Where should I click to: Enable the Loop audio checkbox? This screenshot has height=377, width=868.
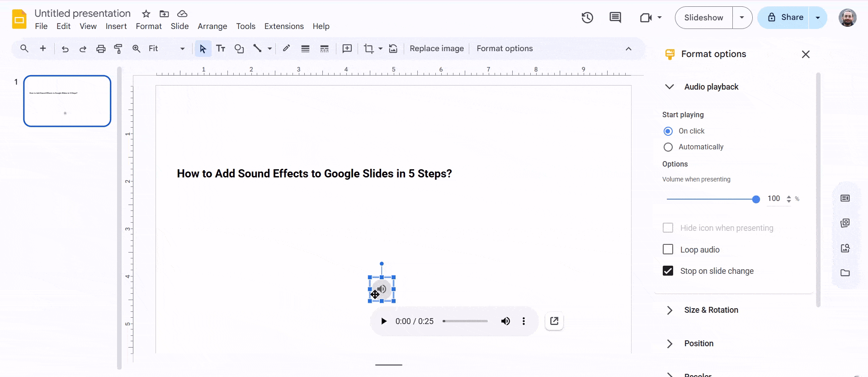tap(668, 249)
